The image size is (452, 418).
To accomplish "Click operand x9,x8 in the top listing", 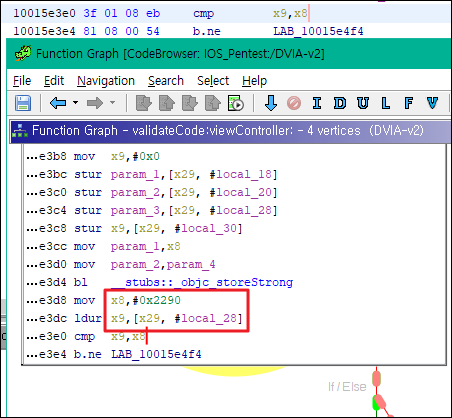I will 290,13.
